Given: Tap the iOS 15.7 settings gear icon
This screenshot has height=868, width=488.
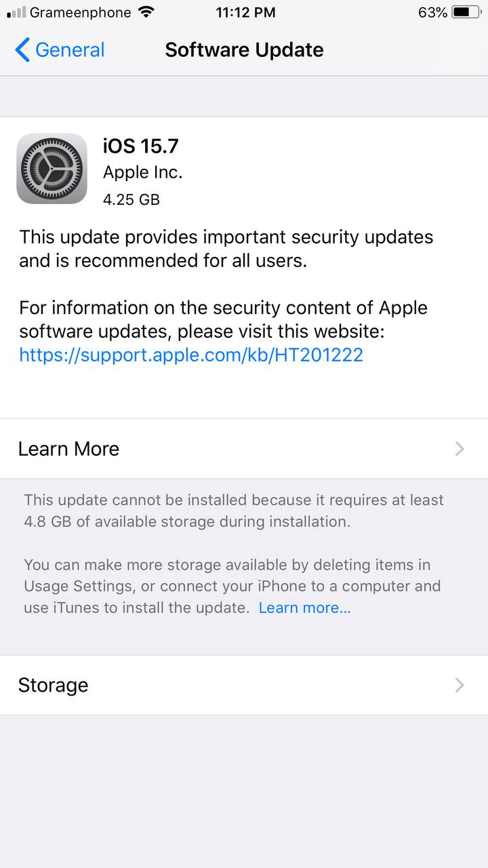Looking at the screenshot, I should pyautogui.click(x=52, y=169).
